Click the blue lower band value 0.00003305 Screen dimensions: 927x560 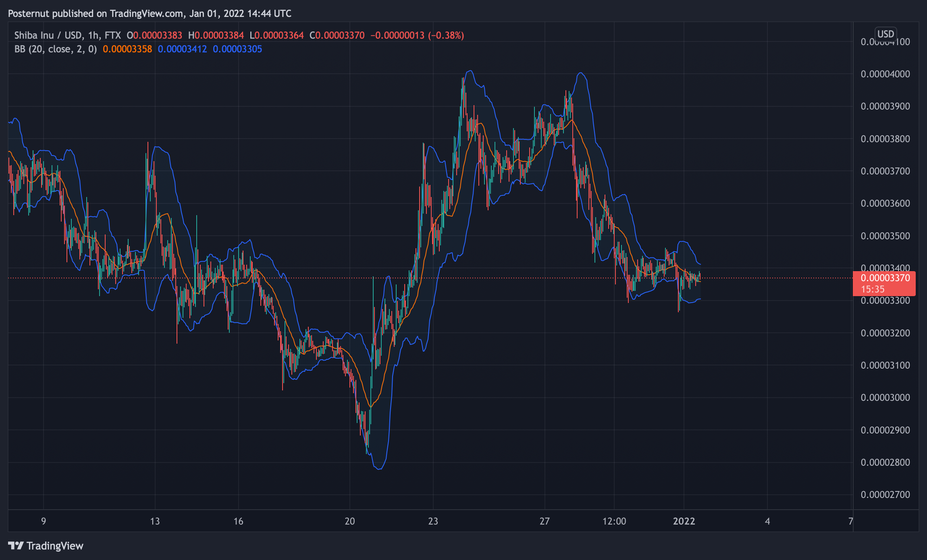tap(237, 49)
